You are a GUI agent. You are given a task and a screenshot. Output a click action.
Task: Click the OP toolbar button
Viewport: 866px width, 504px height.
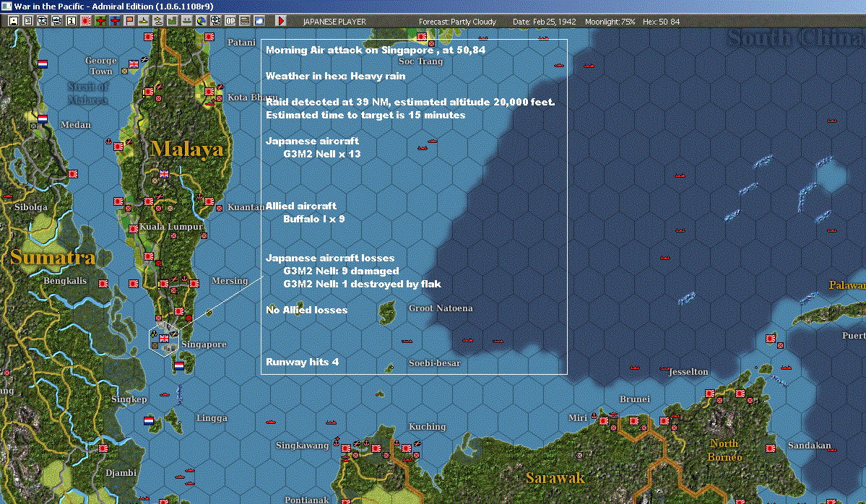pos(230,21)
